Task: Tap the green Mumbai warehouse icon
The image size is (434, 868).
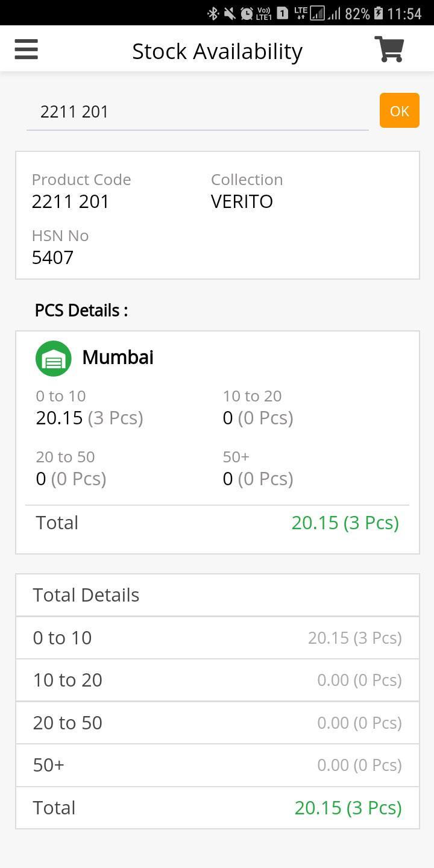Action: coord(54,359)
